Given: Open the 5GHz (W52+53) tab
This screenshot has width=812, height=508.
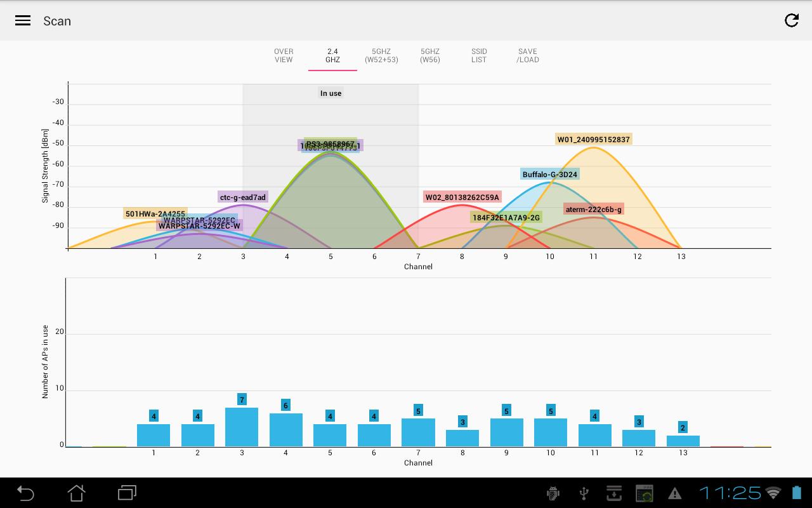Looking at the screenshot, I should point(381,56).
